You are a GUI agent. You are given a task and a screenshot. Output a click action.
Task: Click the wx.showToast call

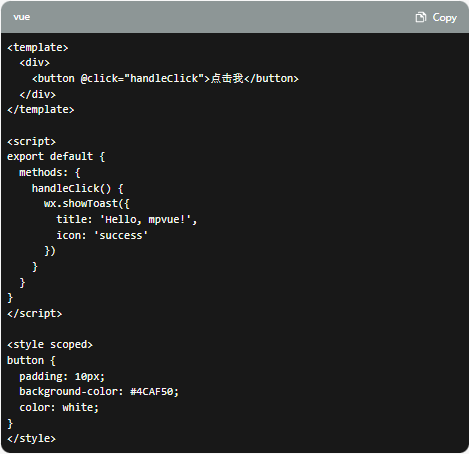87,204
